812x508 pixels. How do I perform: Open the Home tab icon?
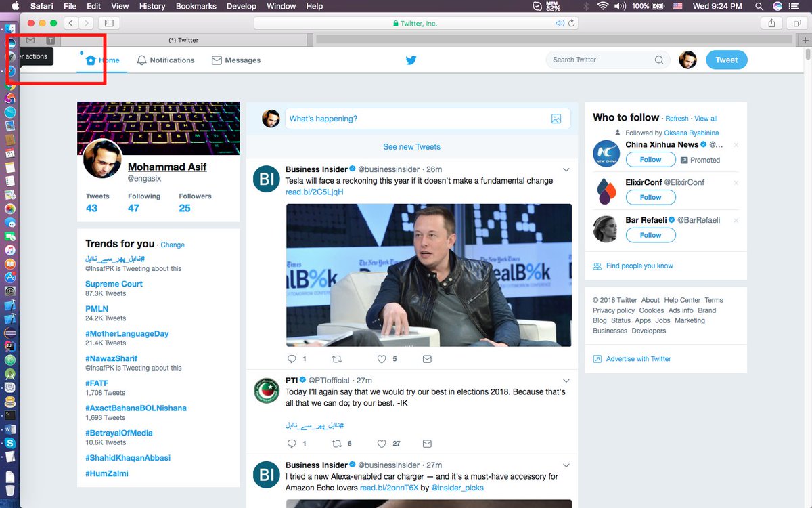coord(91,60)
